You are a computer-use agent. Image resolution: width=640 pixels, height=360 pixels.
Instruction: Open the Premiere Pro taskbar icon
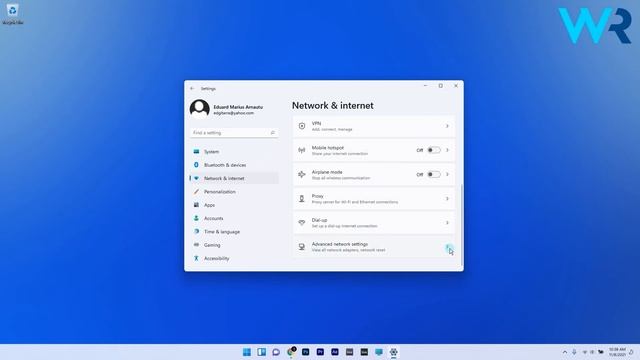(x=320, y=352)
